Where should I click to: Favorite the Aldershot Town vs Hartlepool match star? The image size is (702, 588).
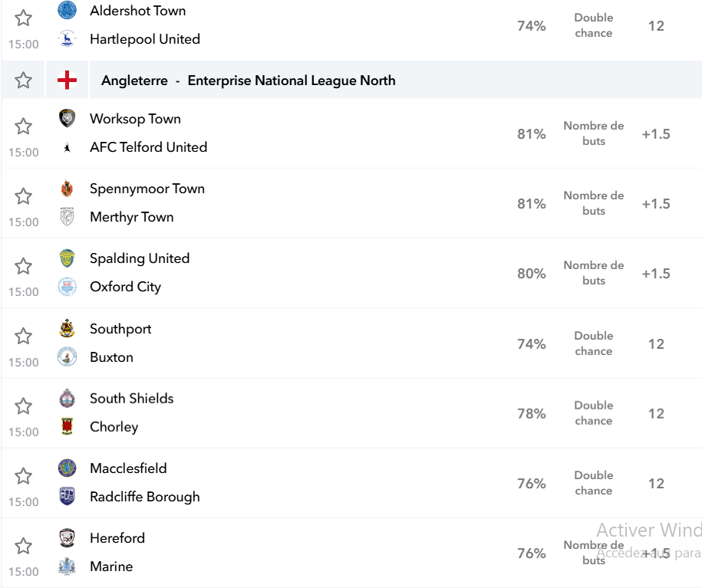[23, 18]
